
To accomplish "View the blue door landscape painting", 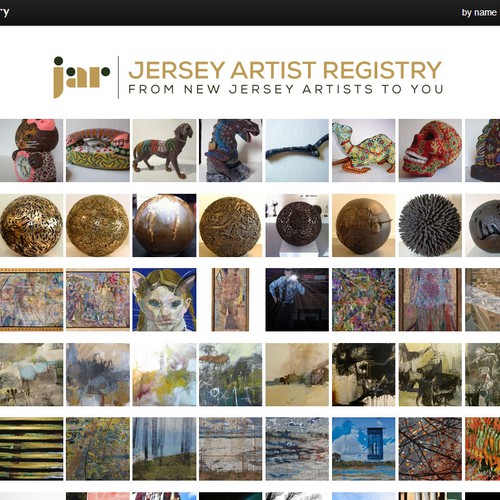I will click(363, 449).
